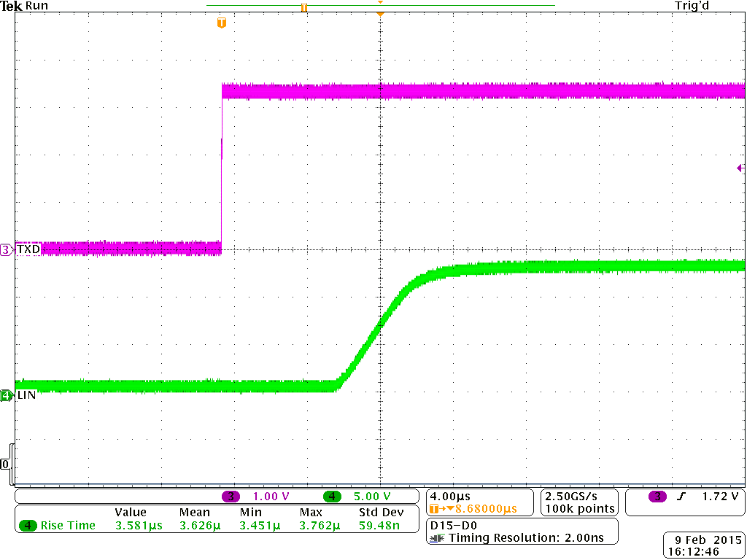Click the digital channels D15-D0 bus indicator at left edge
The image size is (747, 560).
point(6,464)
